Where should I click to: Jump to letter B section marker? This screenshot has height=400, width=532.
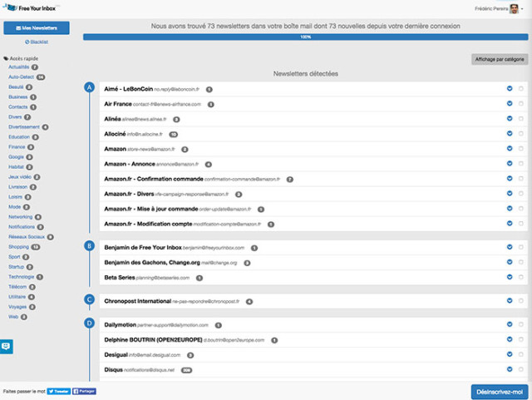pos(89,246)
